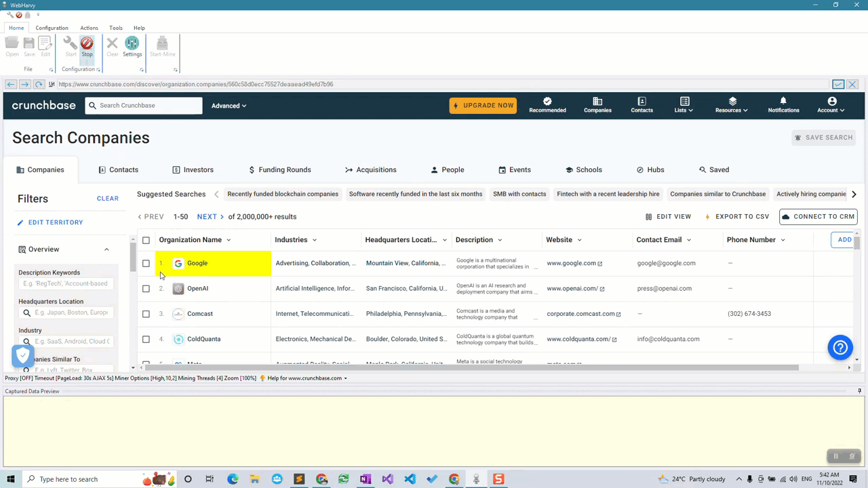This screenshot has width=868, height=488.
Task: Open WebHarvy Settings icon
Action: click(132, 44)
